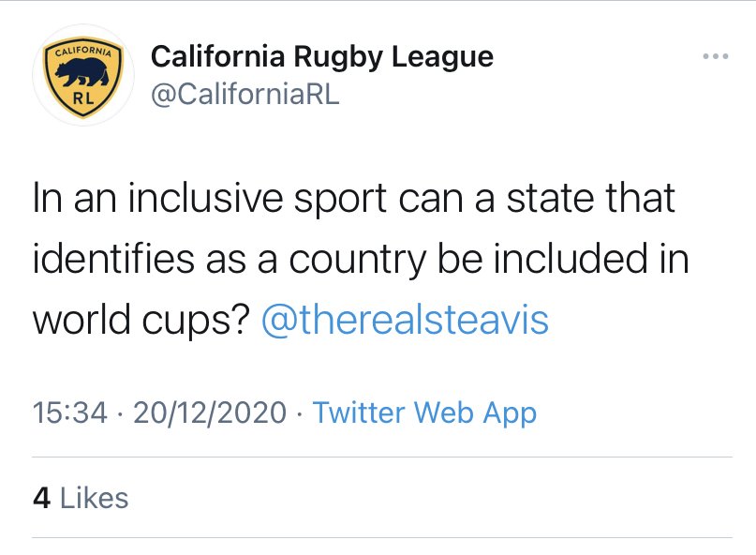Open the Twitter Web App source link
The image size is (756, 555).
(x=424, y=412)
